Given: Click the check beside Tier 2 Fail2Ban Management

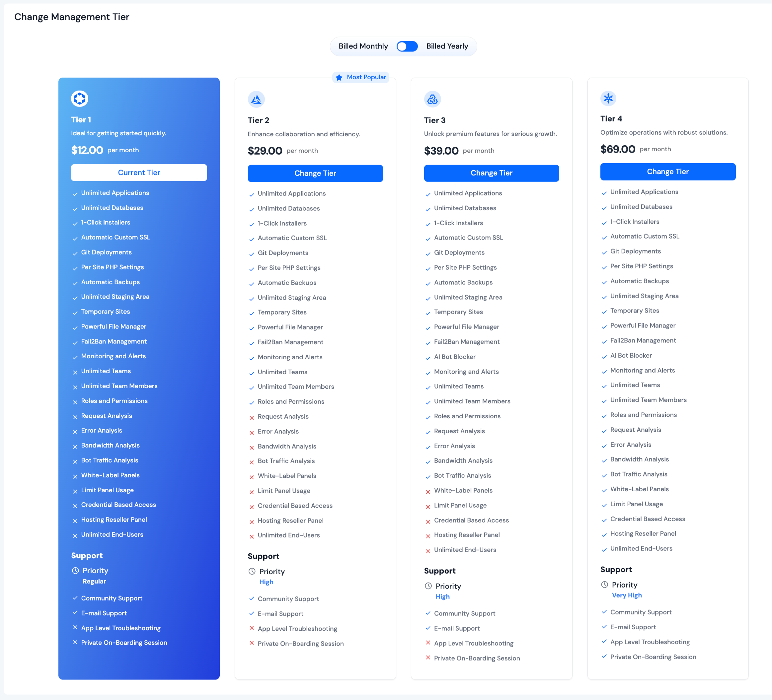Looking at the screenshot, I should tap(252, 343).
